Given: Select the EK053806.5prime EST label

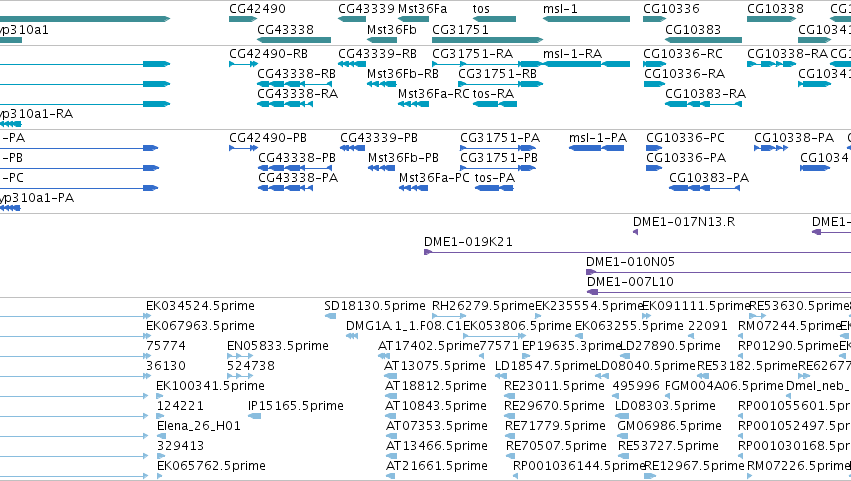Looking at the screenshot, I should tap(517, 326).
